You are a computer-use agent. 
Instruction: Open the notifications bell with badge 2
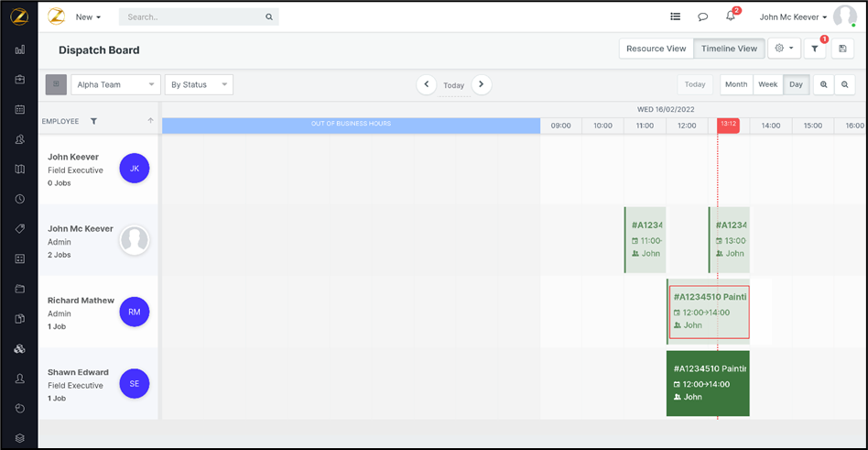(731, 16)
